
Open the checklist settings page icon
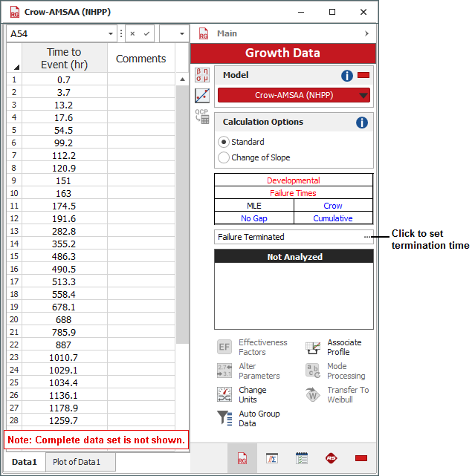click(x=302, y=458)
